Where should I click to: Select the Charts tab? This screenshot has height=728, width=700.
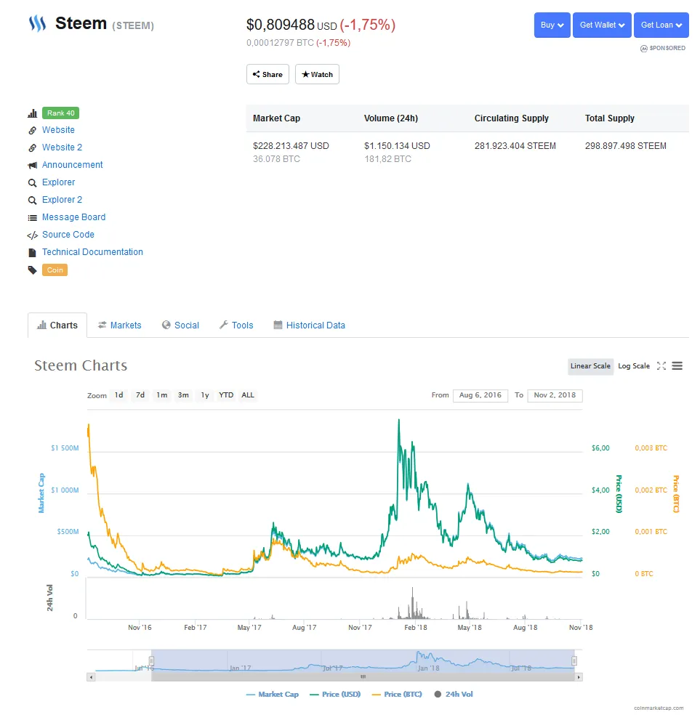(x=57, y=325)
